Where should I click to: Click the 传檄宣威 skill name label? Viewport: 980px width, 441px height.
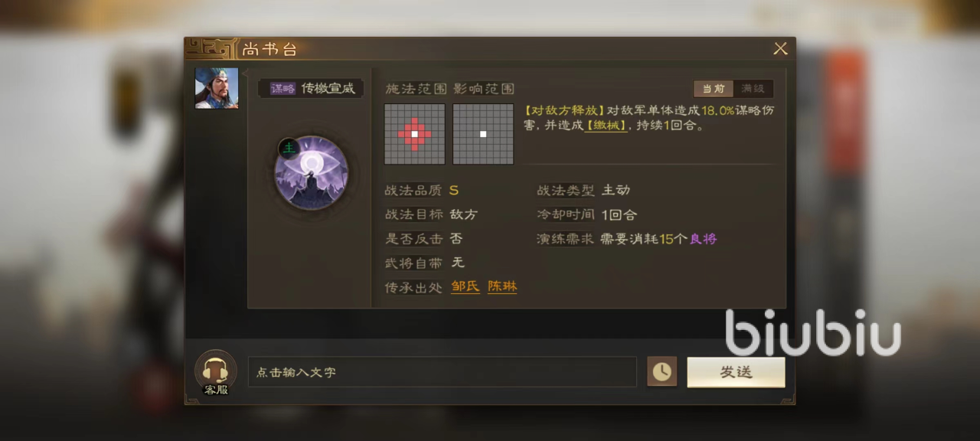point(328,88)
